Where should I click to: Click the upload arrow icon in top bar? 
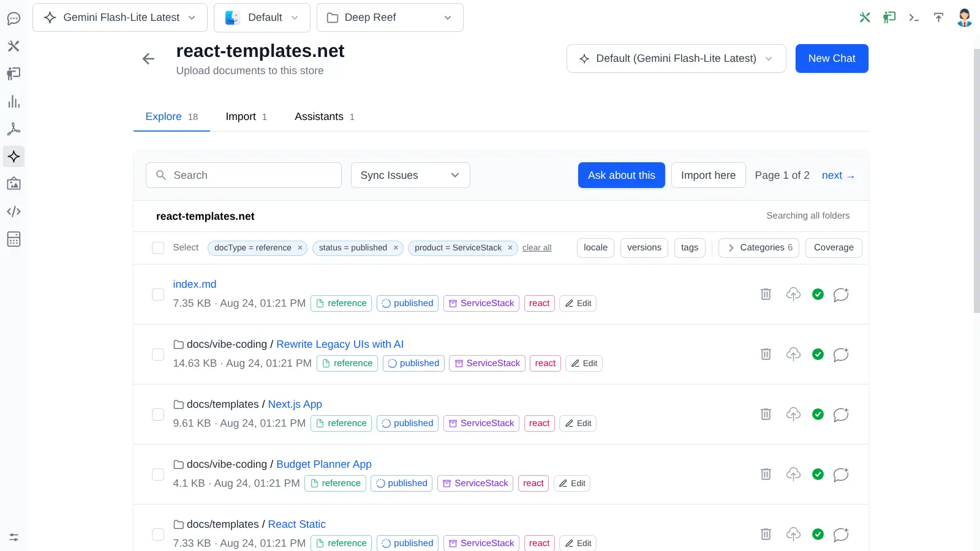(x=938, y=17)
